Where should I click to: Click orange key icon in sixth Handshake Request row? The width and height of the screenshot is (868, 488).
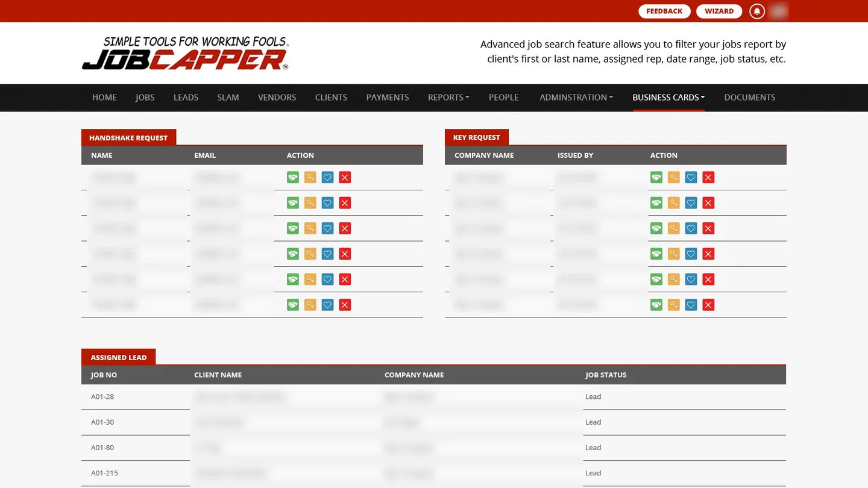coord(310,305)
